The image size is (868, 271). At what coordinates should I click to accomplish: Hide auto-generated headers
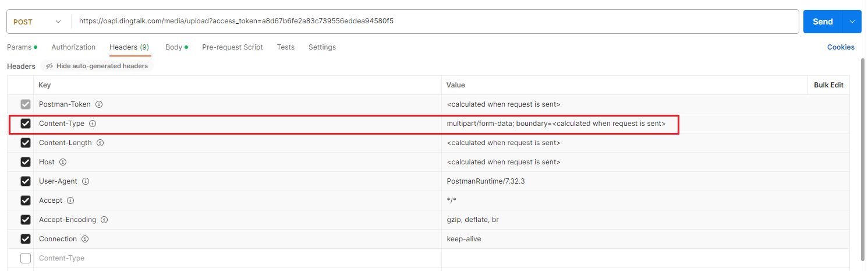tap(97, 66)
